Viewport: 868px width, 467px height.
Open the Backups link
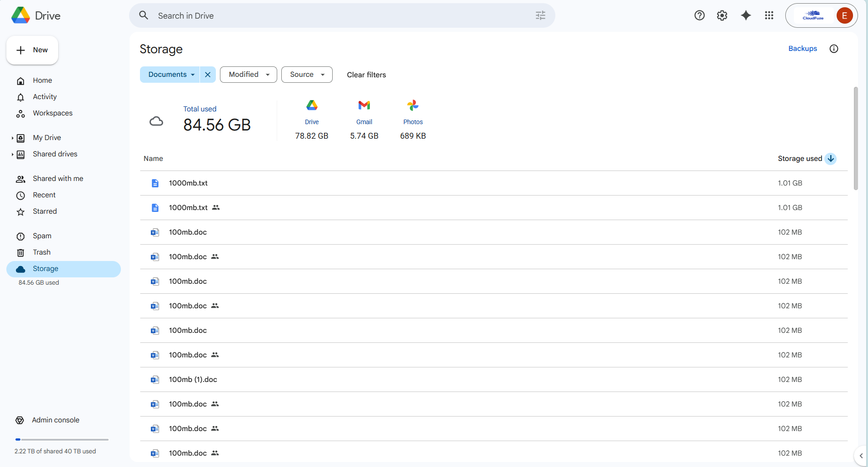[802, 49]
